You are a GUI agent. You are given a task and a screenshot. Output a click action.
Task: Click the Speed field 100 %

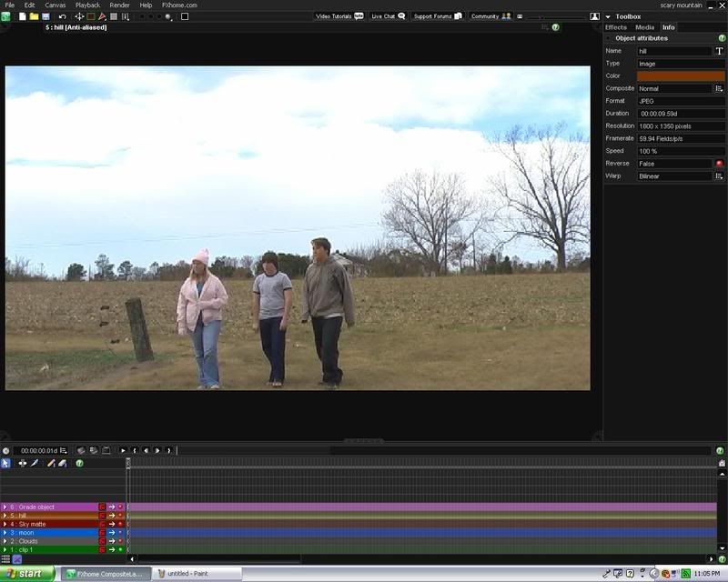pos(681,151)
